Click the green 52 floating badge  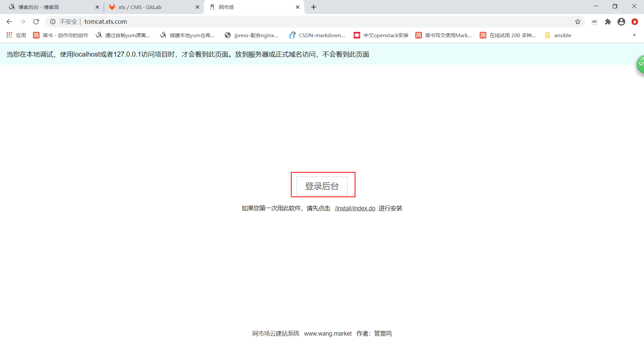tap(640, 64)
